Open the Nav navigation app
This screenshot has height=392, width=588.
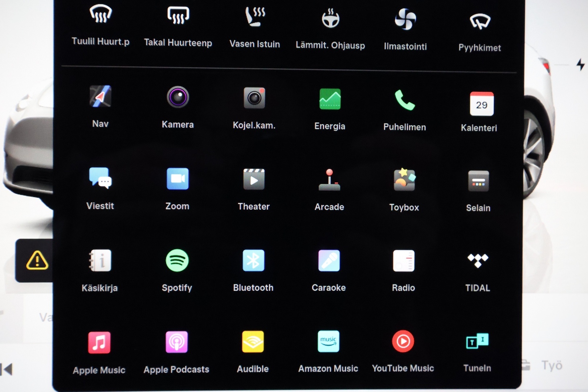pyautogui.click(x=101, y=97)
